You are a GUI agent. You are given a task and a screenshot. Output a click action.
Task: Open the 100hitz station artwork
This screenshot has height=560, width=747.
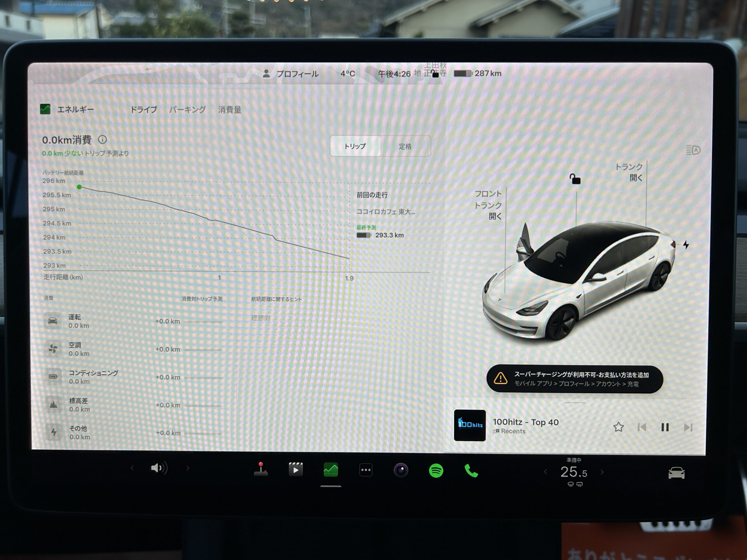[470, 425]
